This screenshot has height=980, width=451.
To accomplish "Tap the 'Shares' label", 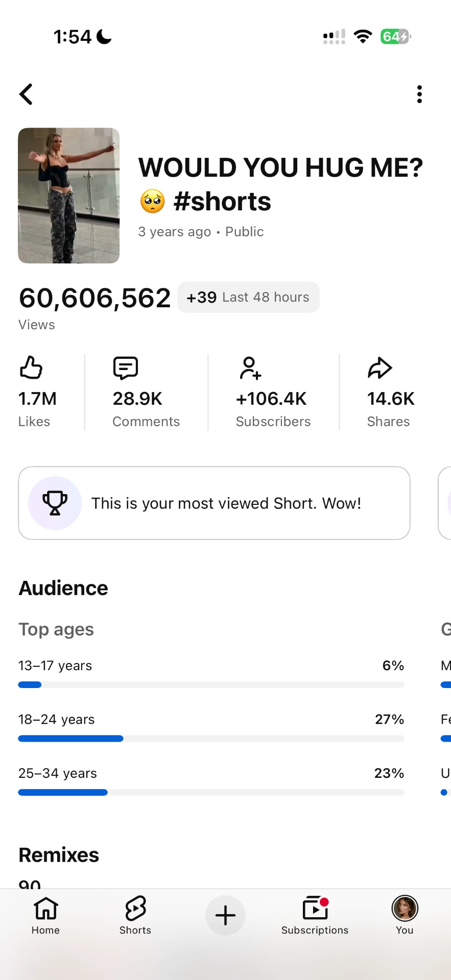I will (x=389, y=422).
